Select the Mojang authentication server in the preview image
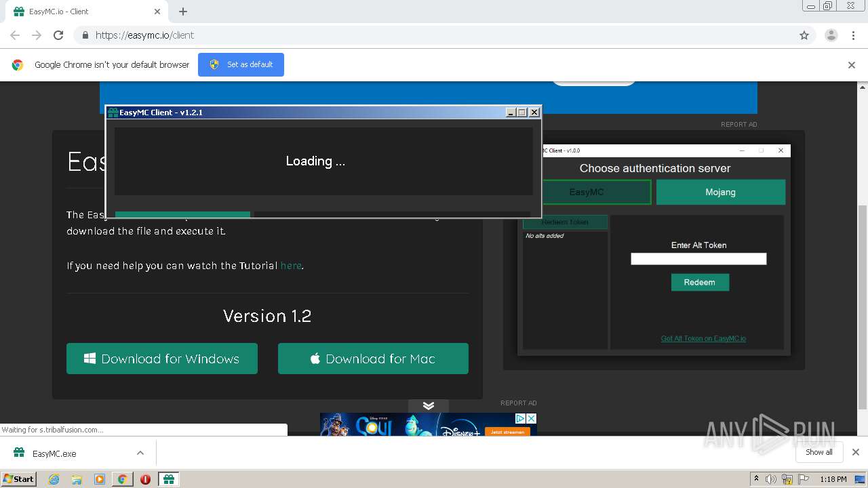Screen dimensions: 868x488 (720, 192)
